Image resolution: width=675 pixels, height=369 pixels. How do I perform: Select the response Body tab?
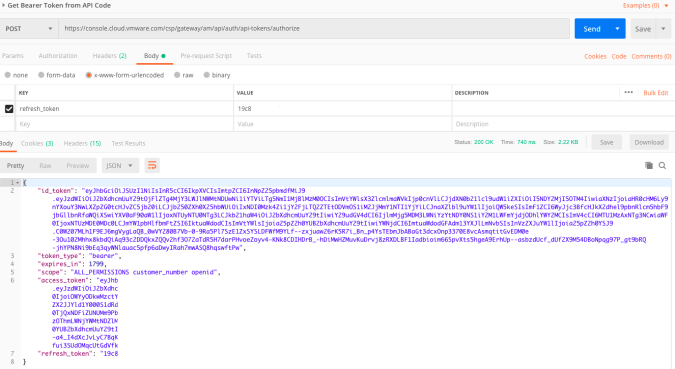[x=6, y=143]
